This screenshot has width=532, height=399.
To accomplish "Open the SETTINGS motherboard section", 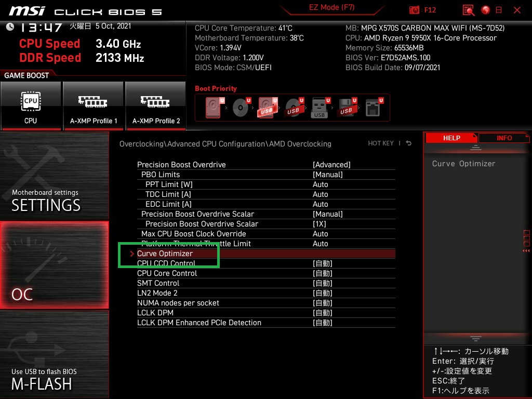I will click(54, 176).
